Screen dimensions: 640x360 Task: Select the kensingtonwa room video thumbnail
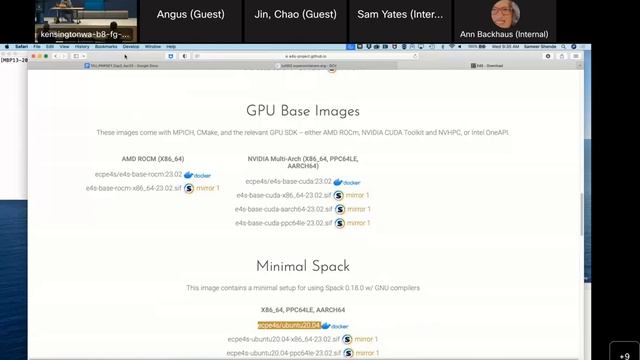[86, 20]
